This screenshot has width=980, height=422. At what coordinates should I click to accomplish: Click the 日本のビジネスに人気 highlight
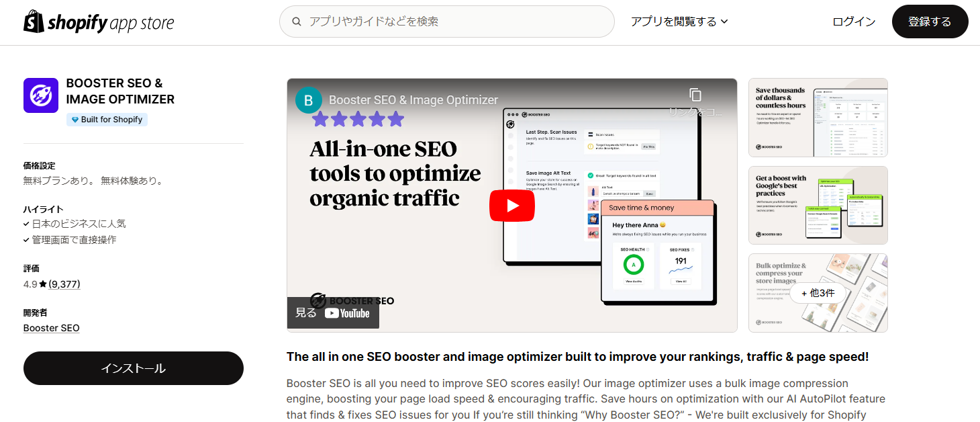(79, 224)
